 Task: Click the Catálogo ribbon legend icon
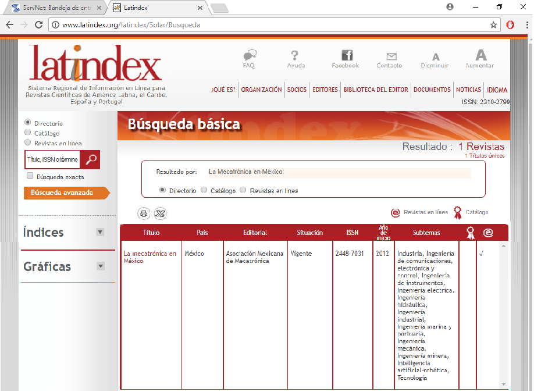pyautogui.click(x=458, y=212)
